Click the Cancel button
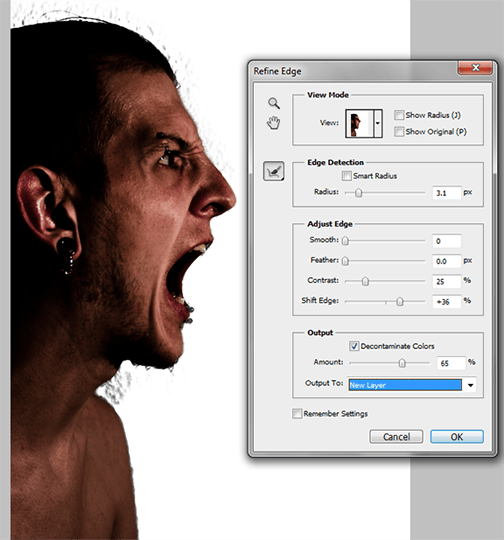504x540 pixels. [x=396, y=437]
